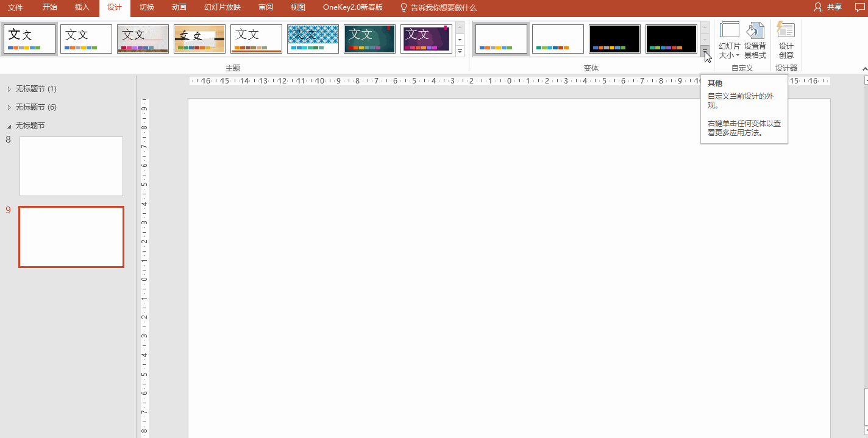Click the 设置背景格式 format background icon
The height and width of the screenshot is (438, 868).
(x=755, y=40)
